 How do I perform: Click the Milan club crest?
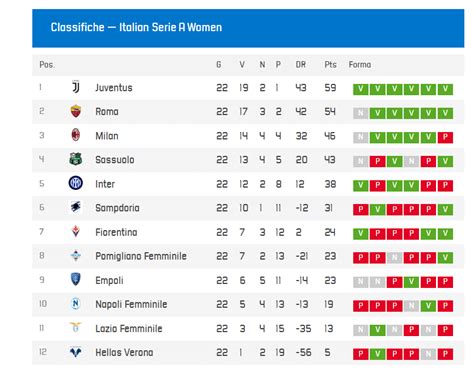click(x=76, y=135)
